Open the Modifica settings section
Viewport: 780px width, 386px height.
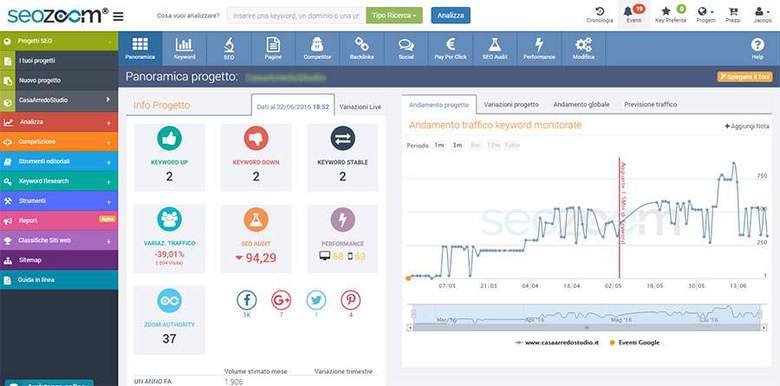click(x=584, y=48)
